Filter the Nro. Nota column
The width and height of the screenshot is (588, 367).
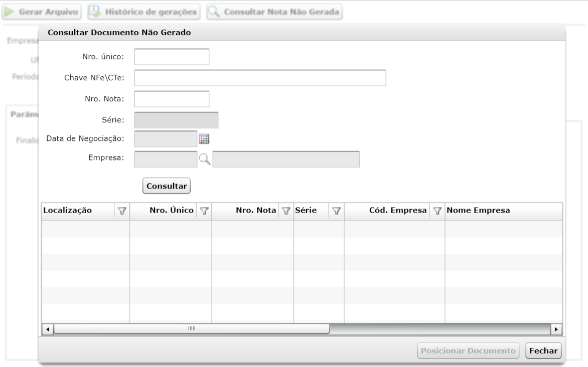tap(286, 211)
